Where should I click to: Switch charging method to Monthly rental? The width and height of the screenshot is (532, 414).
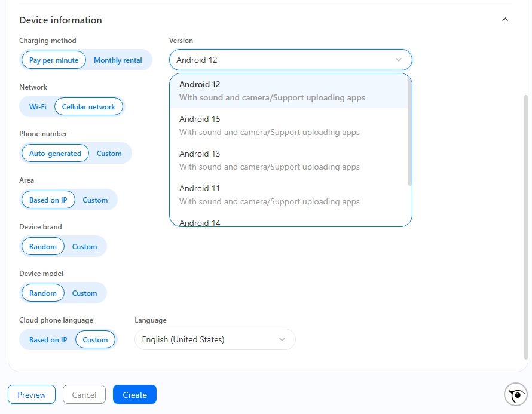pos(118,60)
